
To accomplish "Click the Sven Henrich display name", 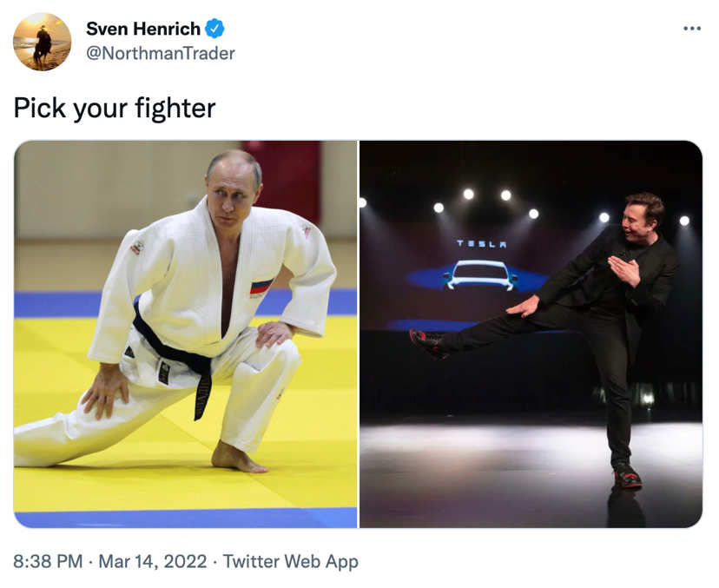I will [x=143, y=29].
